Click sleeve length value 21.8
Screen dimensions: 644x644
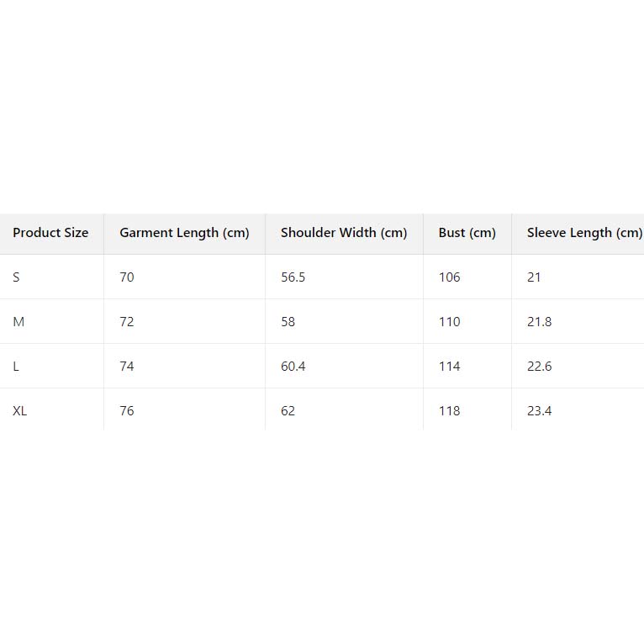(x=539, y=322)
